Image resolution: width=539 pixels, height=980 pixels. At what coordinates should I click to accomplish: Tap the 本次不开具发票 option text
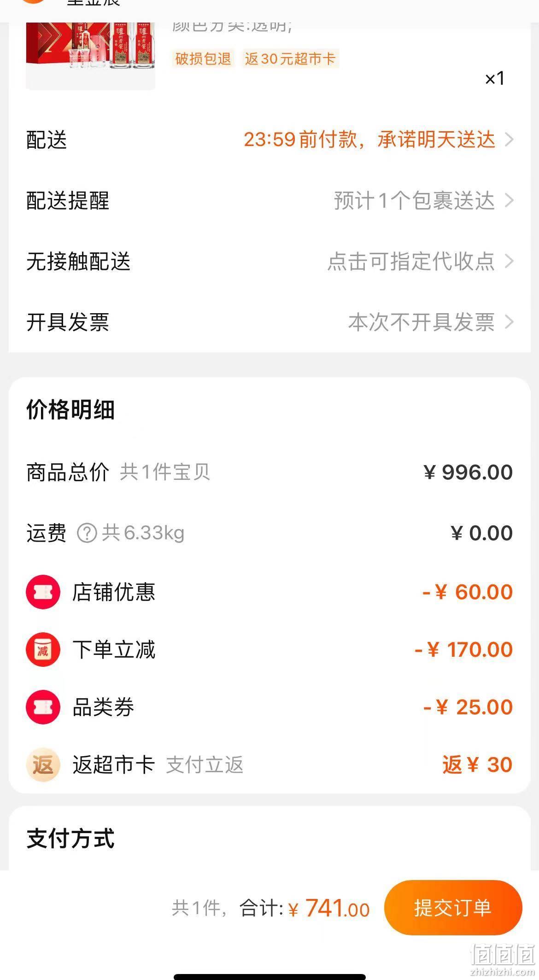tap(422, 322)
